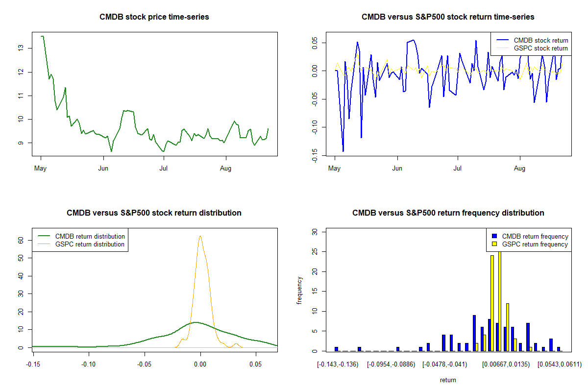Click the 'CMDB versus S&P500 stock return distribution' title
This screenshot has width=588, height=392.
pos(154,213)
